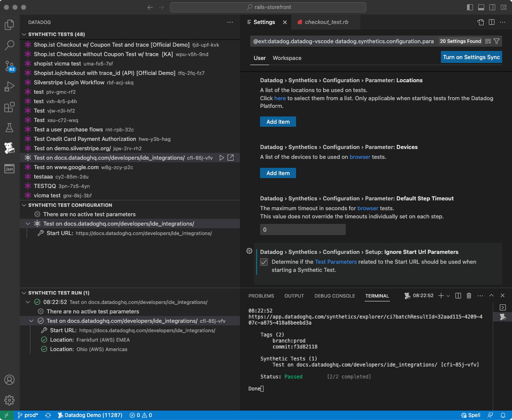Go back with the navigation arrow
Image resolution: width=512 pixels, height=420 pixels.
point(150,7)
